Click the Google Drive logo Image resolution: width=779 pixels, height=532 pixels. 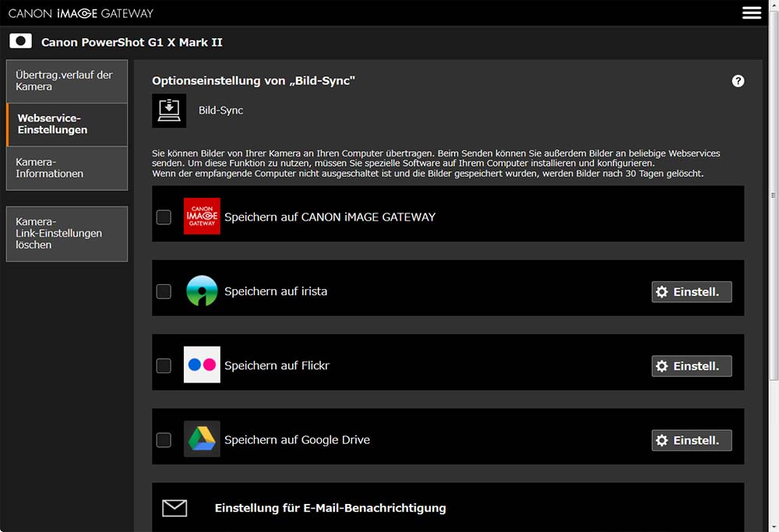coord(202,439)
